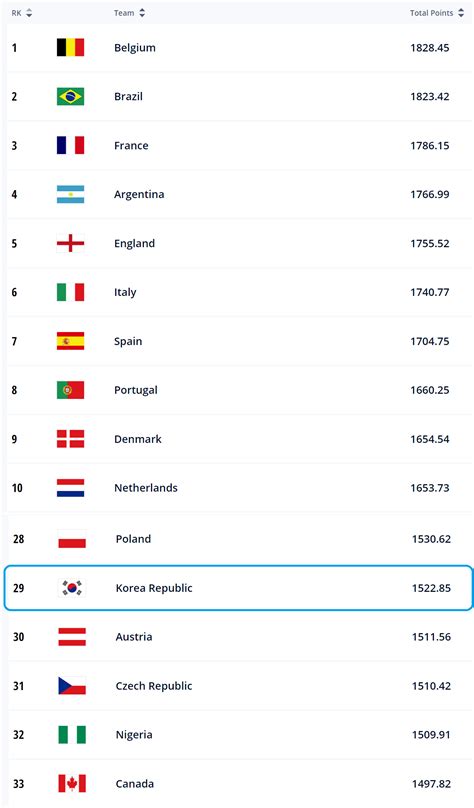The height and width of the screenshot is (808, 474).
Task: Click the Denmark flag icon
Action: (x=70, y=439)
